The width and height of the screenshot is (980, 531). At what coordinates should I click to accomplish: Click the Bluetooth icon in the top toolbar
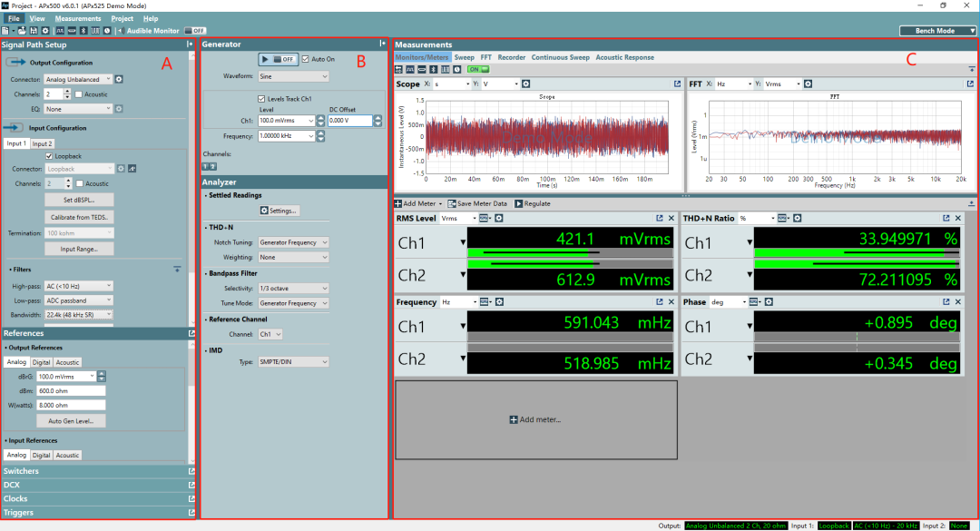(81, 31)
